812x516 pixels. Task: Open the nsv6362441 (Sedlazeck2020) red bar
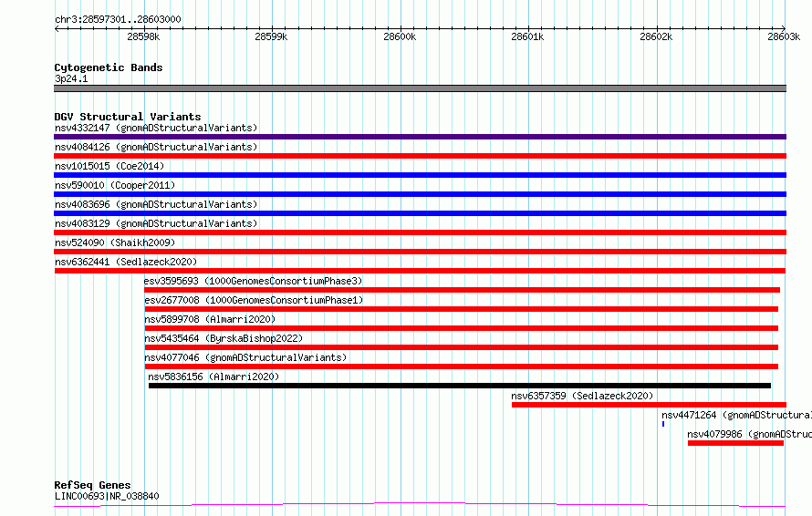coord(420,271)
